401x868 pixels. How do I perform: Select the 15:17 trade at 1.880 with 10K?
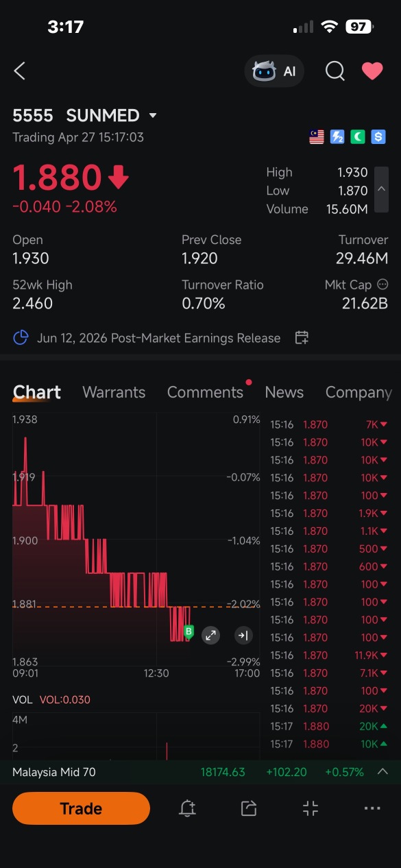[329, 744]
